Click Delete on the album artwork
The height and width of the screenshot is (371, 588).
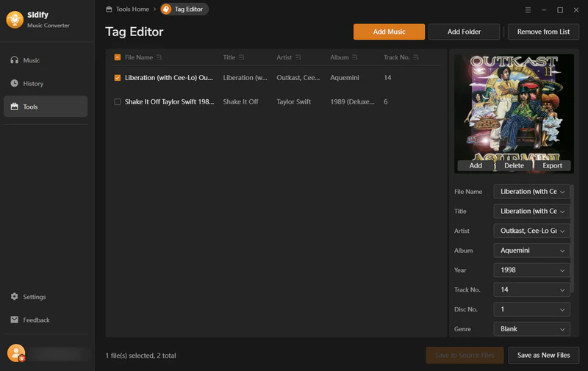click(514, 165)
